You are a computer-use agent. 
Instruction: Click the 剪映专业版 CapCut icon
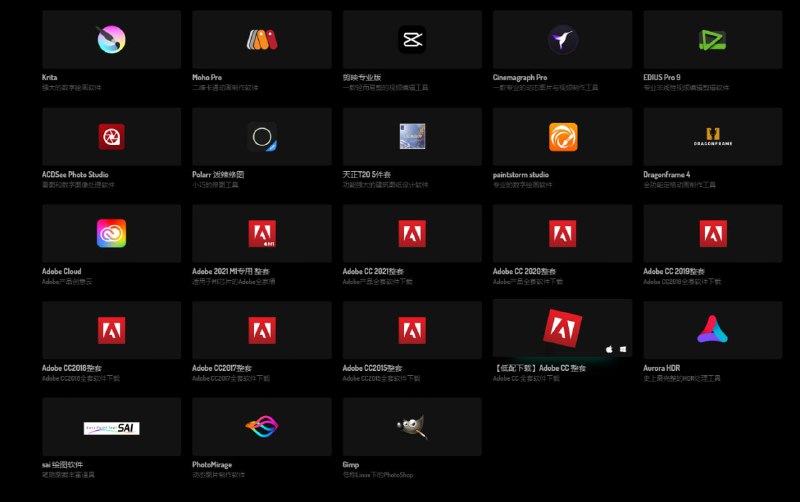pos(411,39)
